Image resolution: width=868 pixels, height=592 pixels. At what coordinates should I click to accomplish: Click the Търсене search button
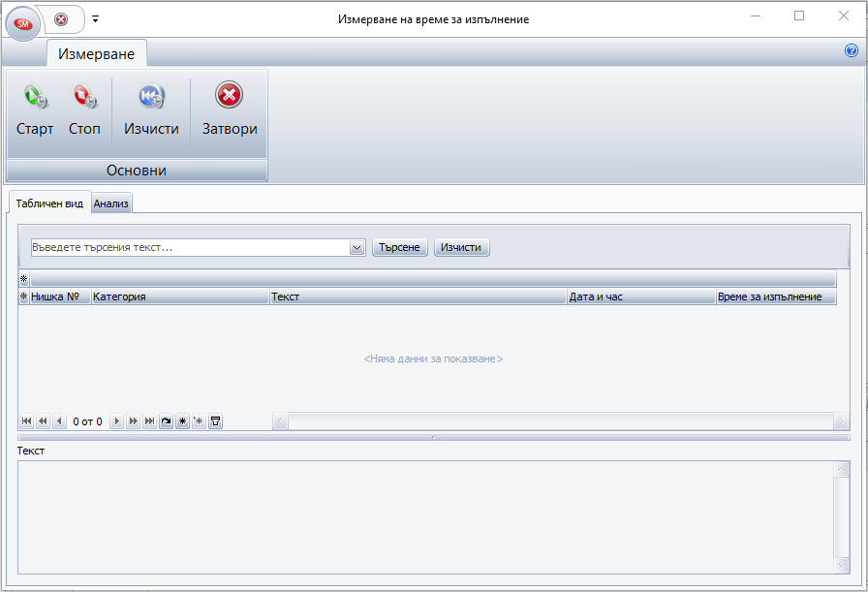pyautogui.click(x=400, y=247)
